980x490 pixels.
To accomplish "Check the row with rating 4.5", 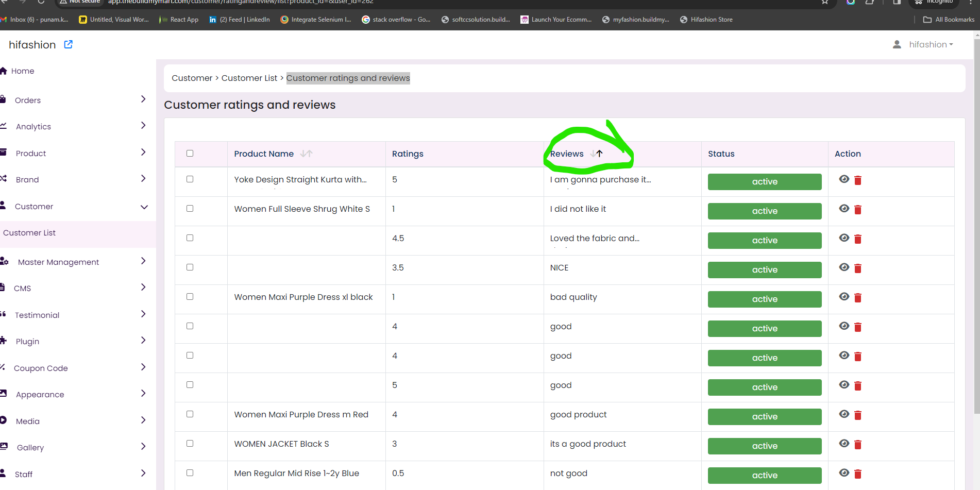I will coord(190,238).
